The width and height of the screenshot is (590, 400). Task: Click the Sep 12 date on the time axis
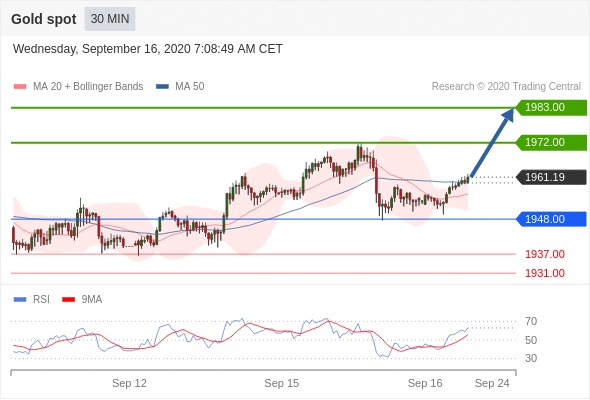[129, 383]
